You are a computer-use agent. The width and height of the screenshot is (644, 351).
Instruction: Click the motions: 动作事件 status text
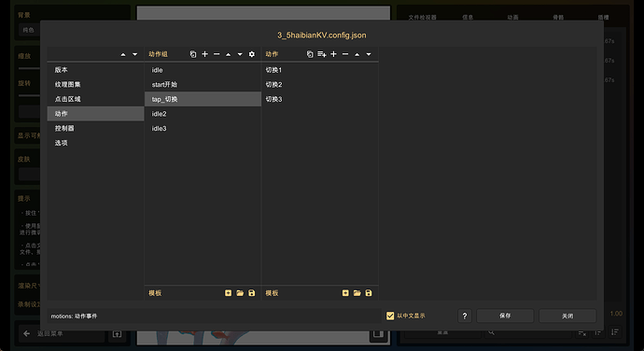pyautogui.click(x=74, y=316)
